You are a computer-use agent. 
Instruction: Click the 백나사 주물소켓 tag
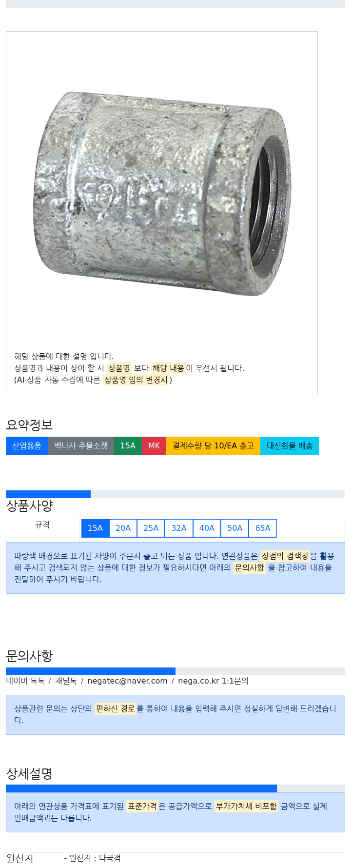pos(81,446)
